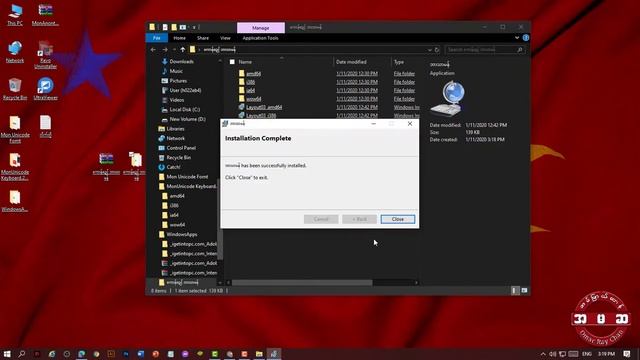This screenshot has width=640, height=360.
Task: Click the installer icon in taskbar
Action: pos(274,354)
